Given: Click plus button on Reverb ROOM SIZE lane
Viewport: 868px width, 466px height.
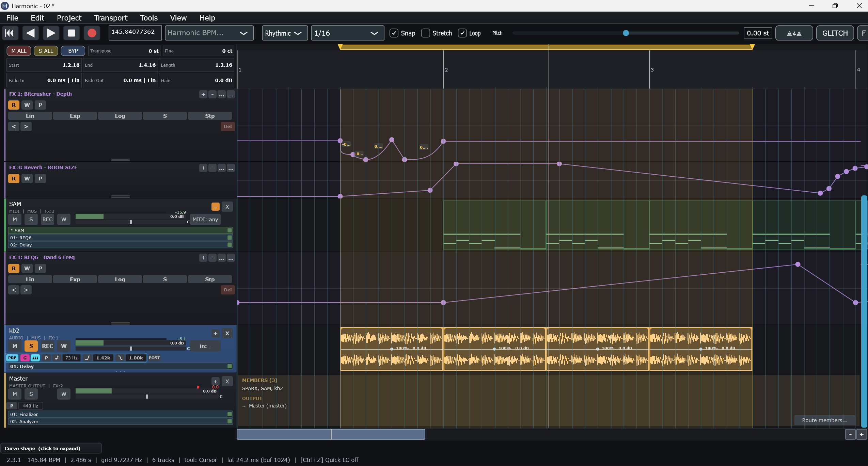Looking at the screenshot, I should 203,168.
